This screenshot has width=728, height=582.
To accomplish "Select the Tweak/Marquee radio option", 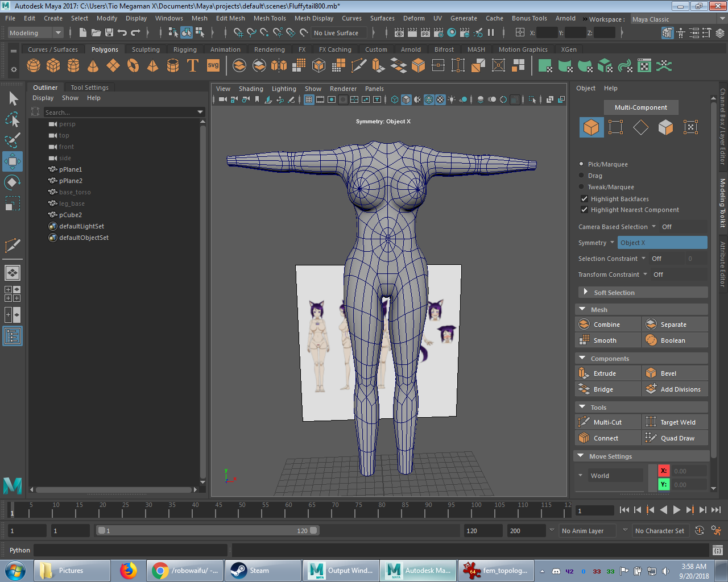I will click(x=581, y=187).
